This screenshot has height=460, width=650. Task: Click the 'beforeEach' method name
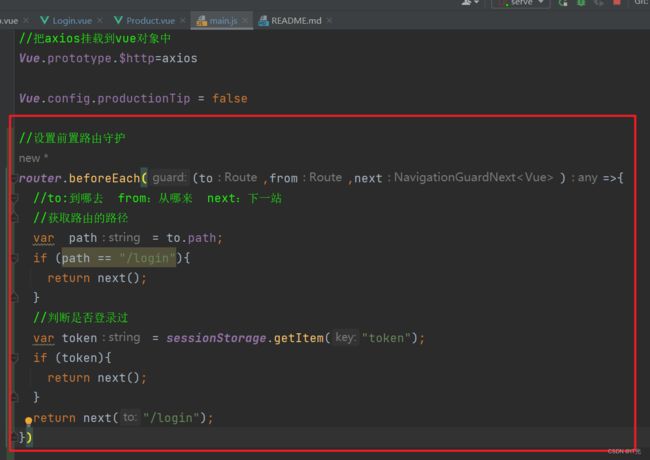click(x=104, y=178)
